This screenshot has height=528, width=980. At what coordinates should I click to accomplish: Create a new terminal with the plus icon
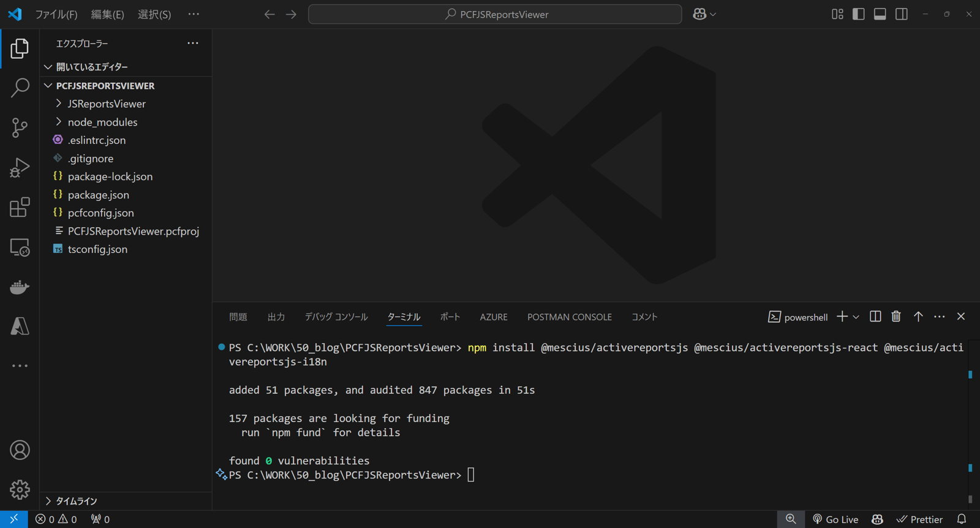pos(842,317)
